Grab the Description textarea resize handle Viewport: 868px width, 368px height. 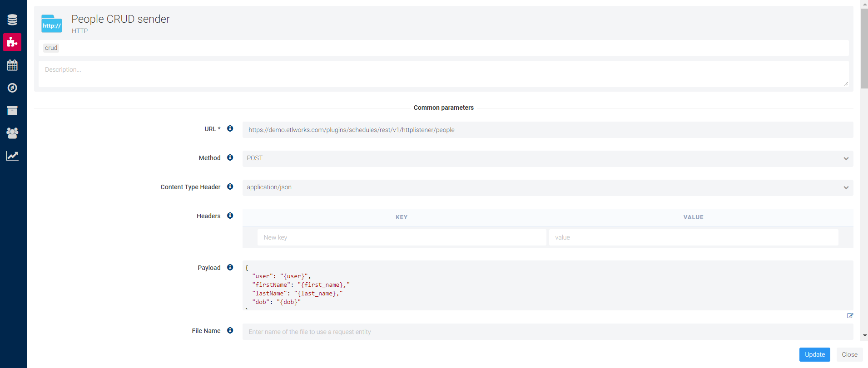[x=846, y=83]
